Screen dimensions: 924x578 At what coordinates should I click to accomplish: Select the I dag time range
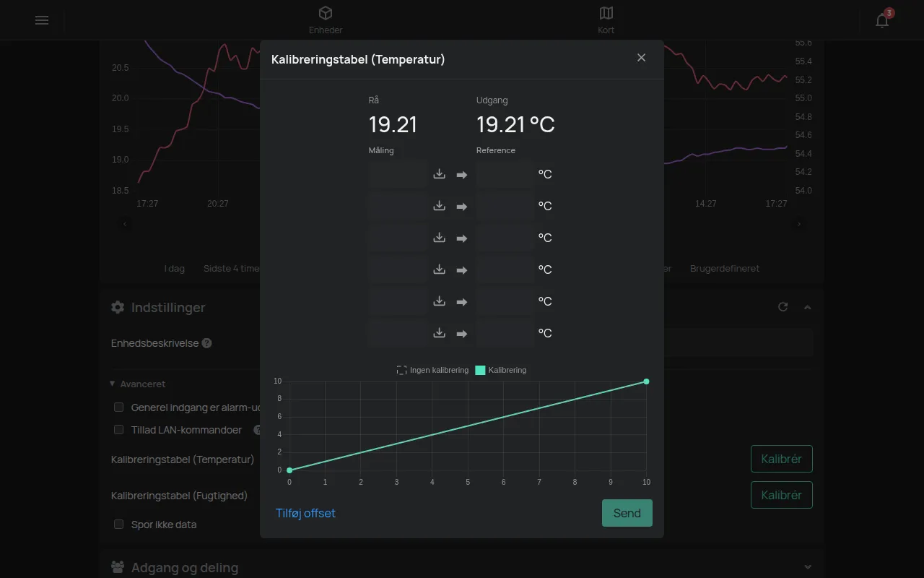(175, 268)
